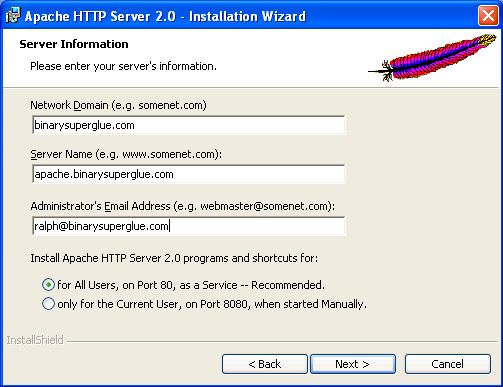The image size is (503, 387).
Task: Close the Installation Wizard window
Action: pos(488,16)
